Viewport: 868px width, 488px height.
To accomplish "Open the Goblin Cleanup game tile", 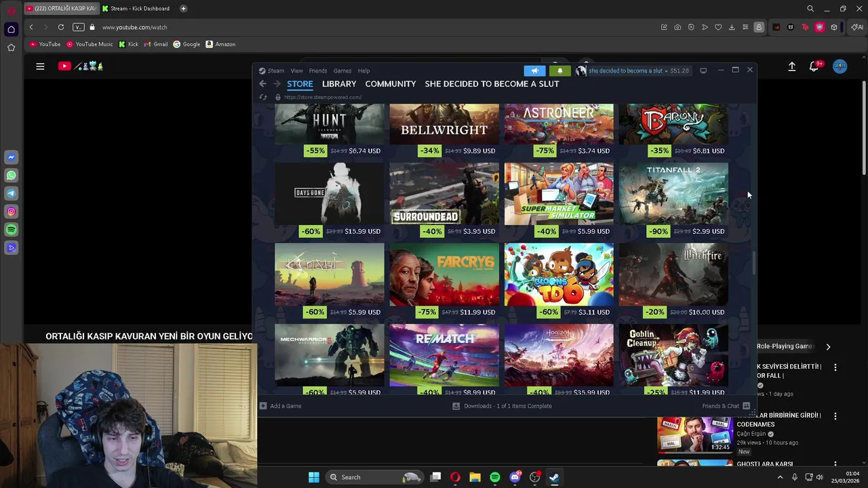I will (673, 354).
